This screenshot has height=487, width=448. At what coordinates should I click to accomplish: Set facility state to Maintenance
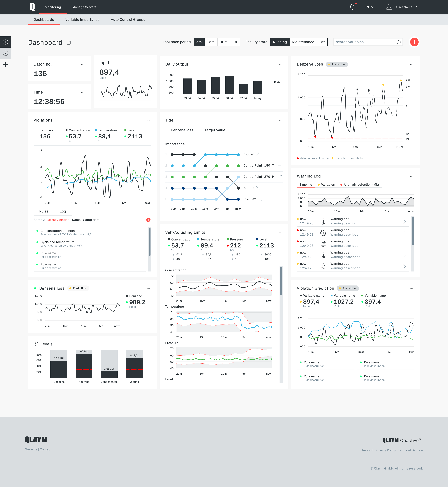[x=303, y=42]
